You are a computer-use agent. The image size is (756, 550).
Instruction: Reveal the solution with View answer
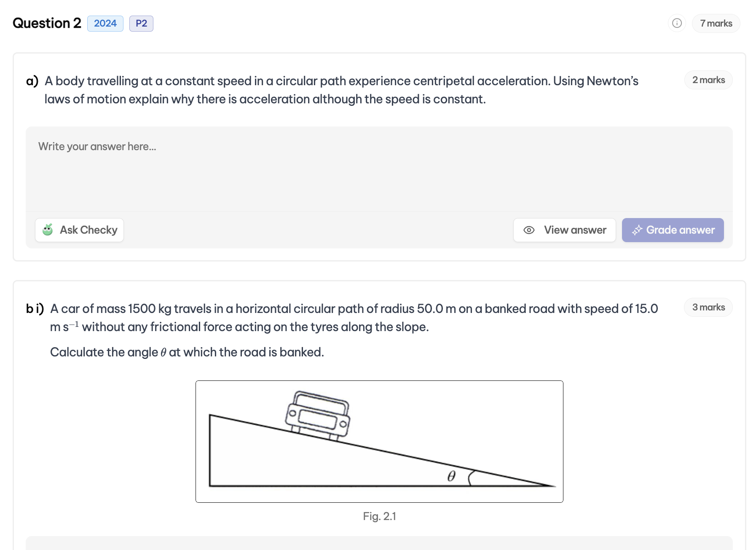point(564,230)
